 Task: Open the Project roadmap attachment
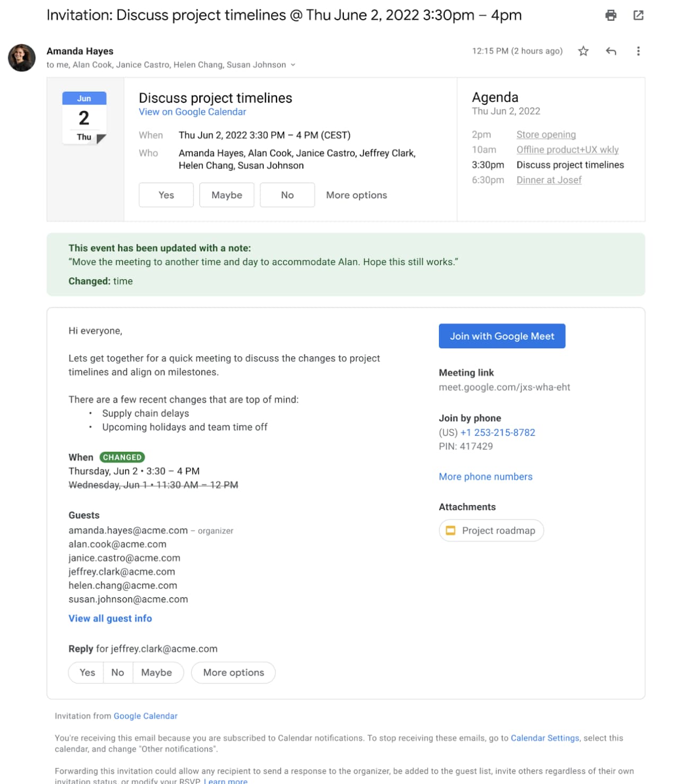pos(491,530)
